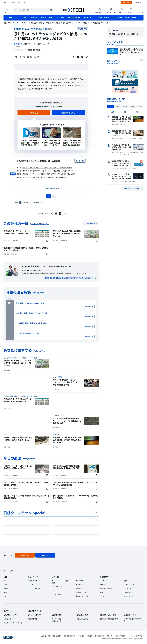Select #トラブル in the navbar
The width and height of the screenshot is (147, 644).
tap(87, 18)
